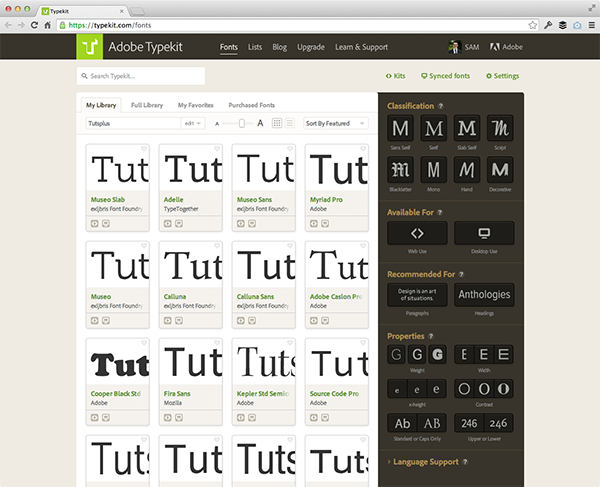
Task: Open the Blog navigation link
Action: point(279,47)
